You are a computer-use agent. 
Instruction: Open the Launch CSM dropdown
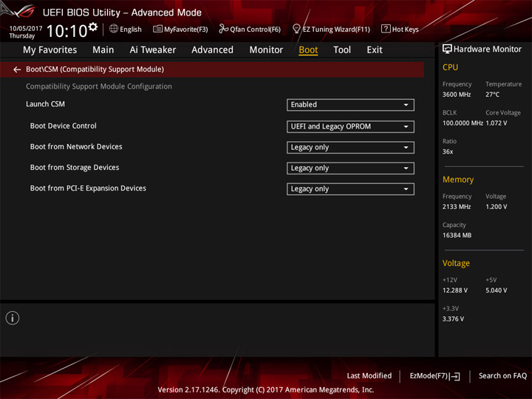coord(350,105)
